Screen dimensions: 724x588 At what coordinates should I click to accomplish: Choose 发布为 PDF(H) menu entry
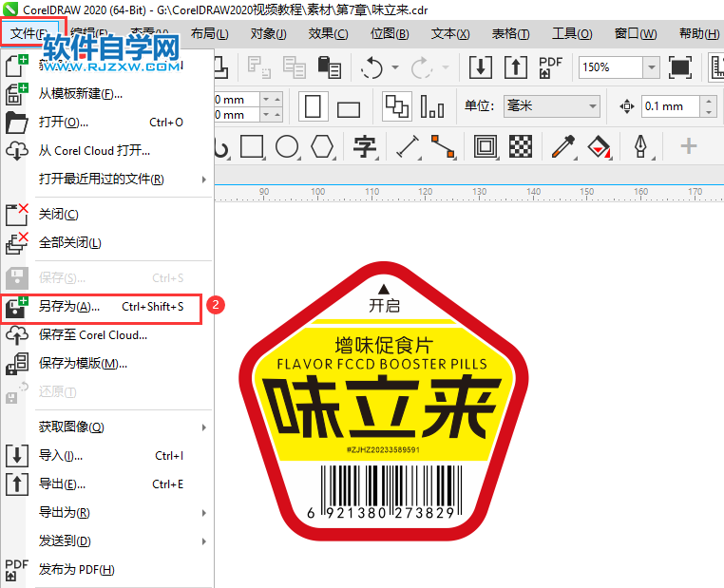point(107,570)
